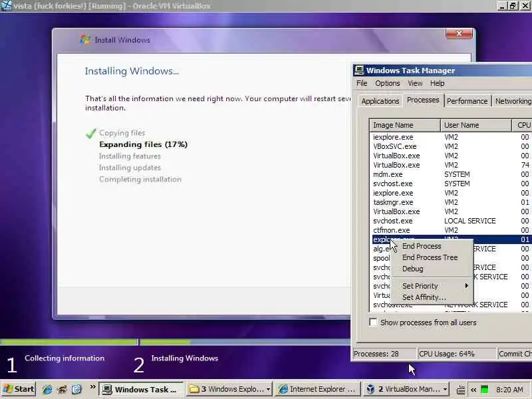Click the Completing installation step text

tap(140, 179)
